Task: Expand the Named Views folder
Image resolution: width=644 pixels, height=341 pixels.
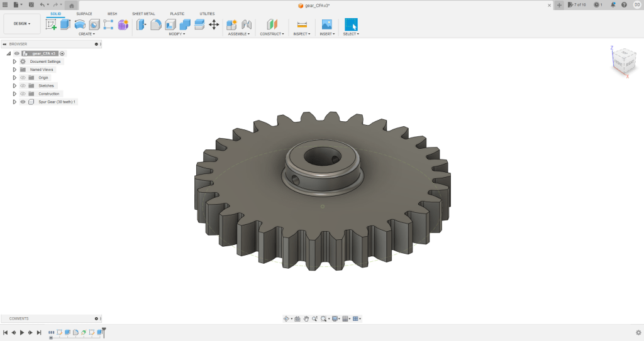Action: (14, 70)
